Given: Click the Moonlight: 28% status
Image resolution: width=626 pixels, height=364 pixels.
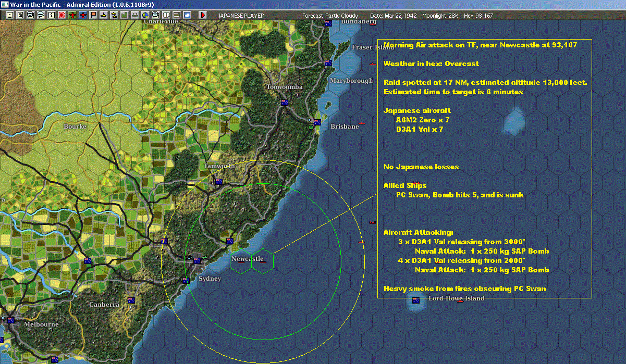Looking at the screenshot, I should (x=440, y=16).
